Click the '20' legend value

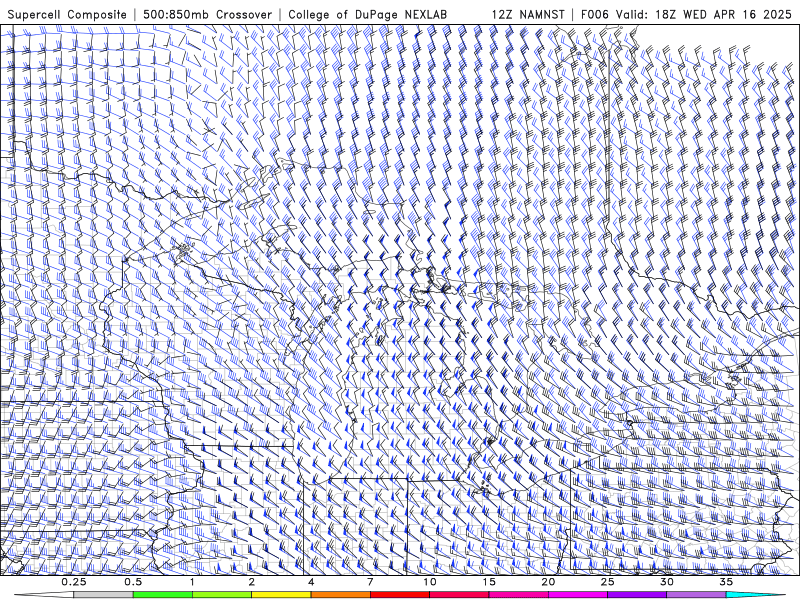point(548,582)
